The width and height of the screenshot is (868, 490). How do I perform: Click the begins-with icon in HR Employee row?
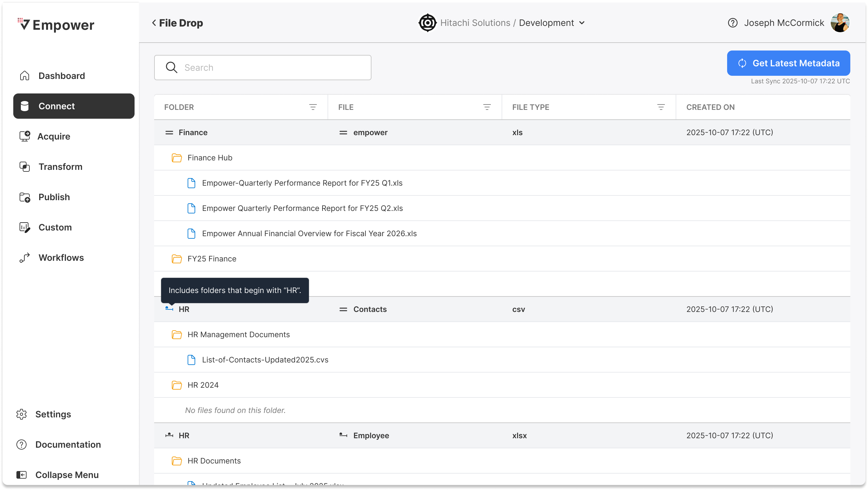[x=169, y=435]
